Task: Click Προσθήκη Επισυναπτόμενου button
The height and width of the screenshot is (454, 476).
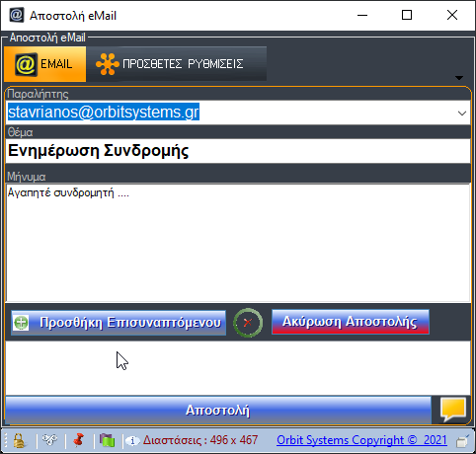Action: tap(119, 323)
